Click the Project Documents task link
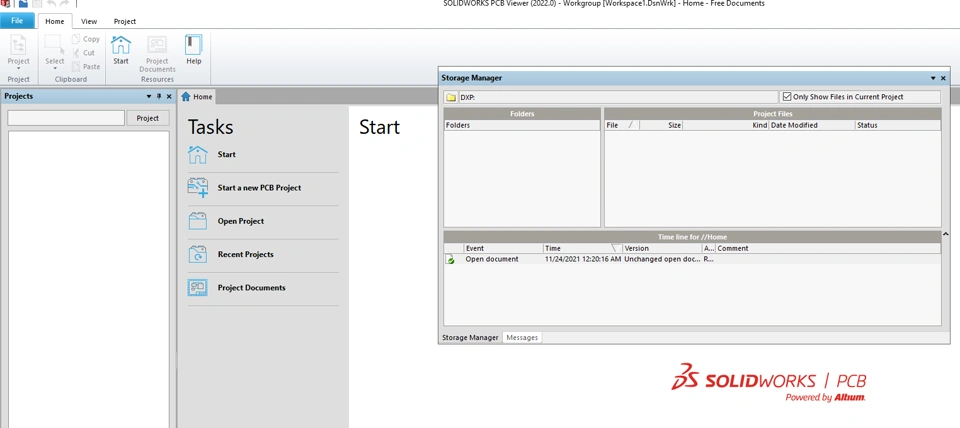The image size is (960, 428). tap(252, 288)
